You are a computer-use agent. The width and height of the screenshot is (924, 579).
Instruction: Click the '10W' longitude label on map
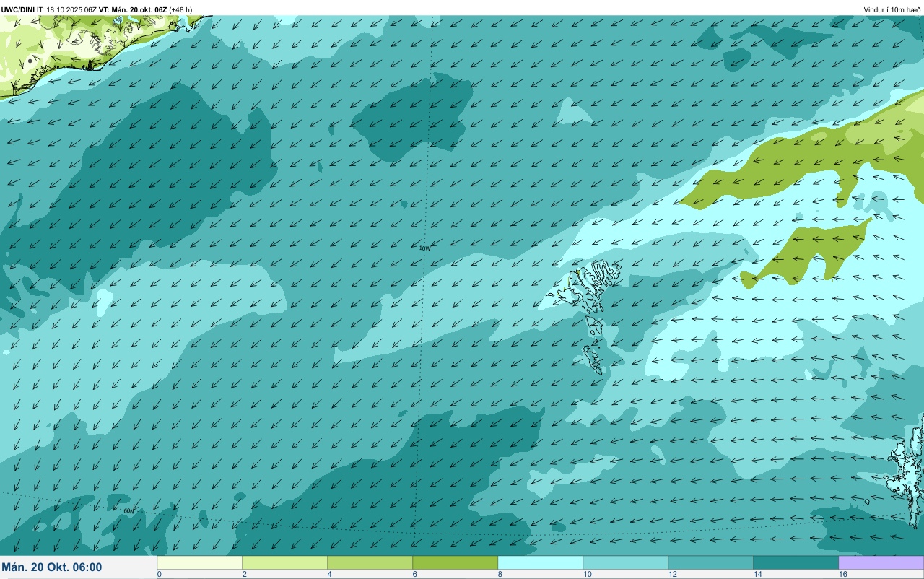pyautogui.click(x=424, y=248)
